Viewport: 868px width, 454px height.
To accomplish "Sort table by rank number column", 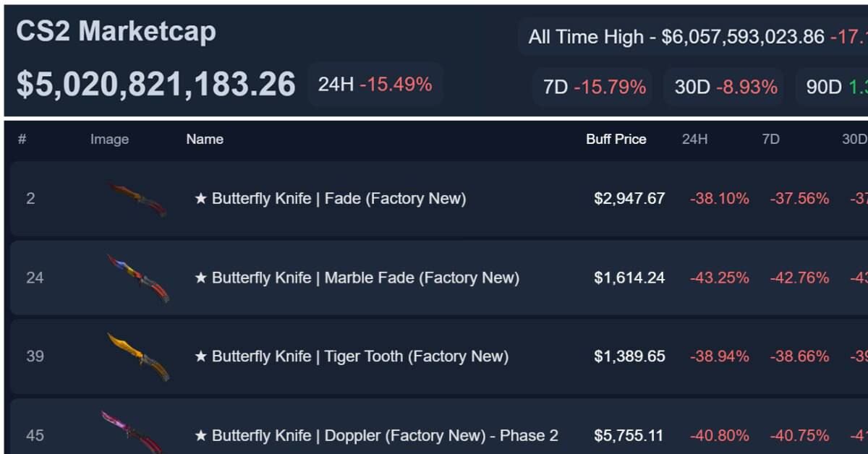I will coord(22,140).
